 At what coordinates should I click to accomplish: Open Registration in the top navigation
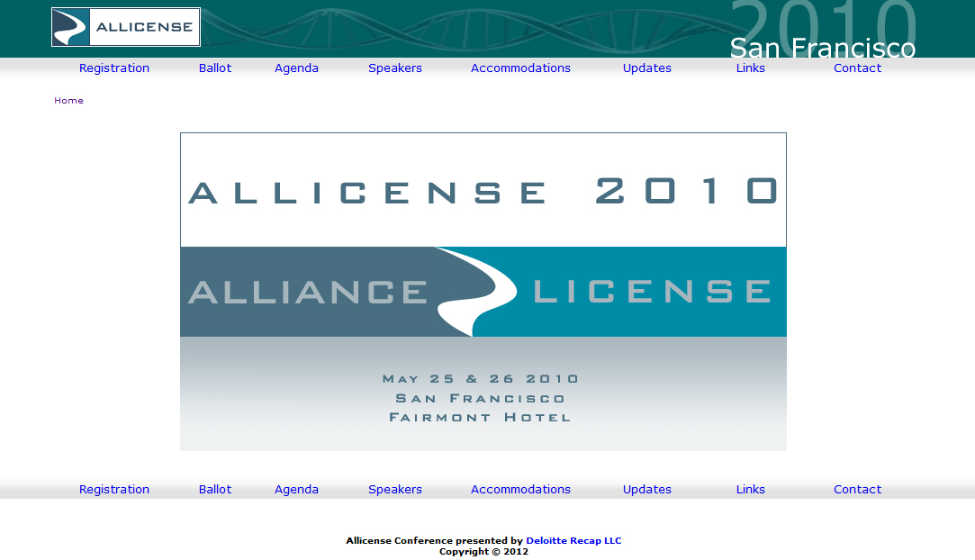(114, 68)
